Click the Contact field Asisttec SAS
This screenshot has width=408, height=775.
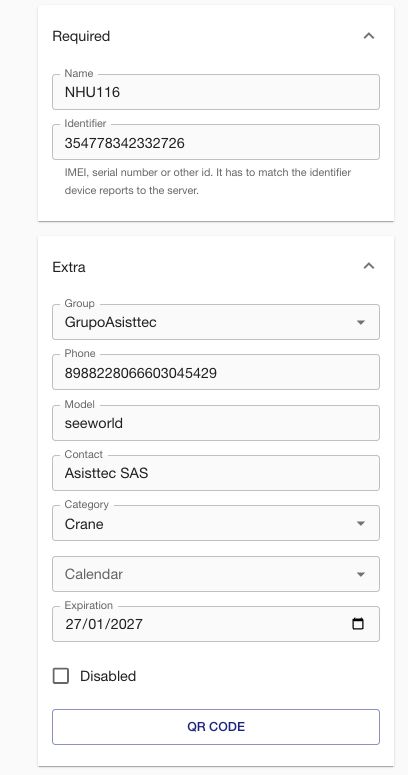pos(216,473)
